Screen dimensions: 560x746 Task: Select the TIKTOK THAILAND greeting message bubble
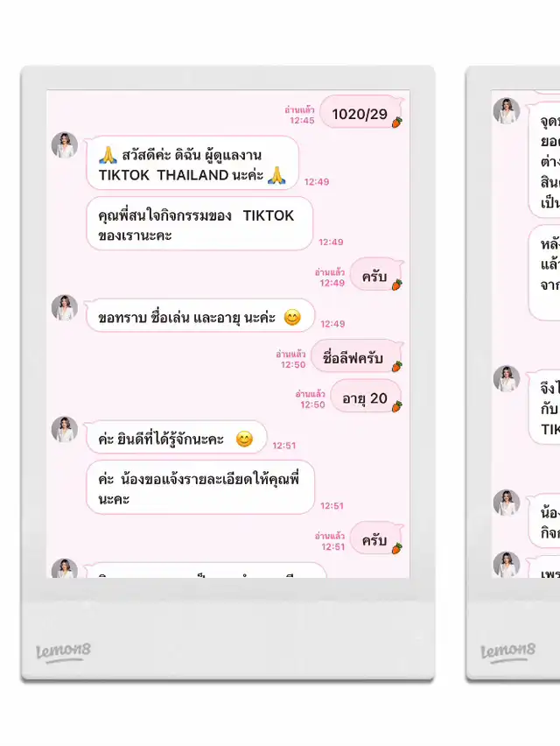[x=192, y=163]
